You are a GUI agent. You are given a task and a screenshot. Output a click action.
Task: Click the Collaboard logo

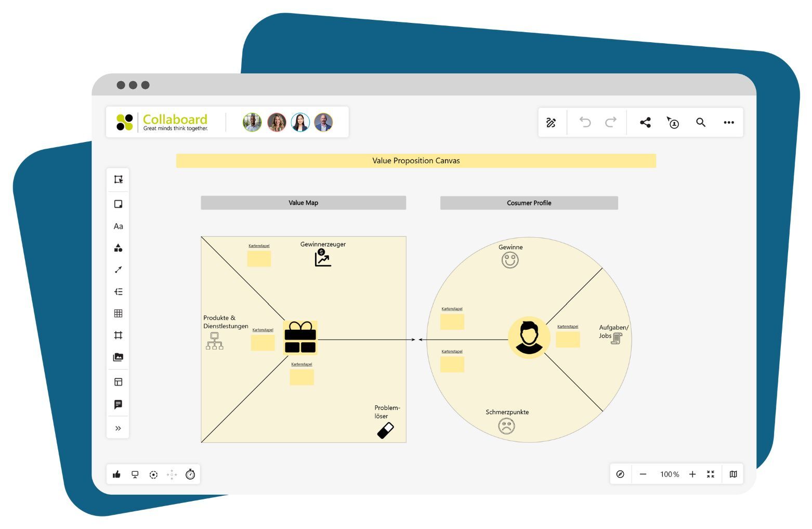tap(162, 122)
